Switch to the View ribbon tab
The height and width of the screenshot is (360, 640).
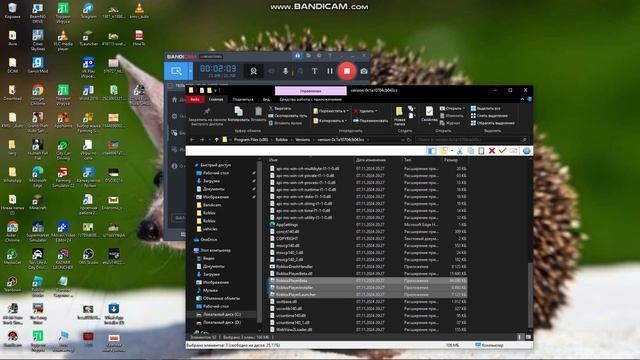(266, 99)
